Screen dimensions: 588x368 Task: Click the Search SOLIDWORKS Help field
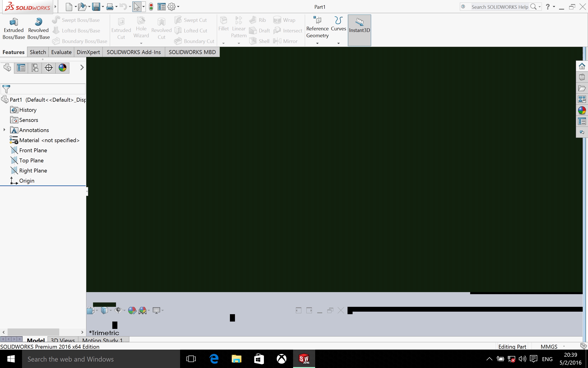[x=499, y=7]
